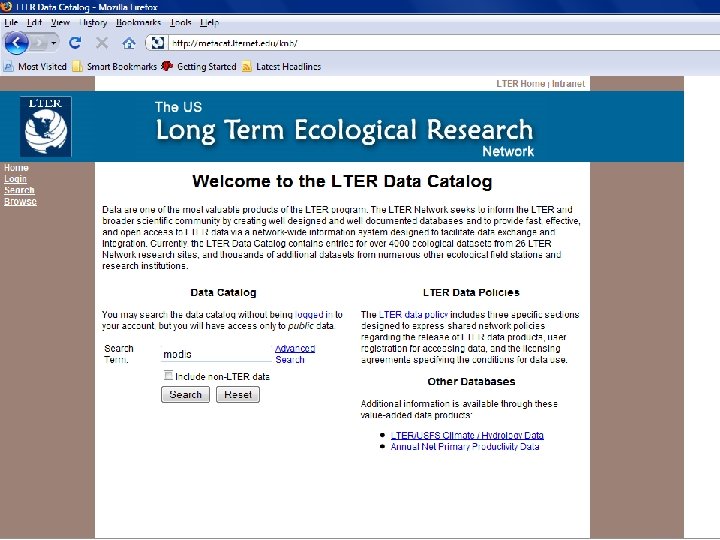Click the 'Long Term Ecological Research' banner title
Image resolution: width=720 pixels, height=540 pixels.
tap(344, 130)
